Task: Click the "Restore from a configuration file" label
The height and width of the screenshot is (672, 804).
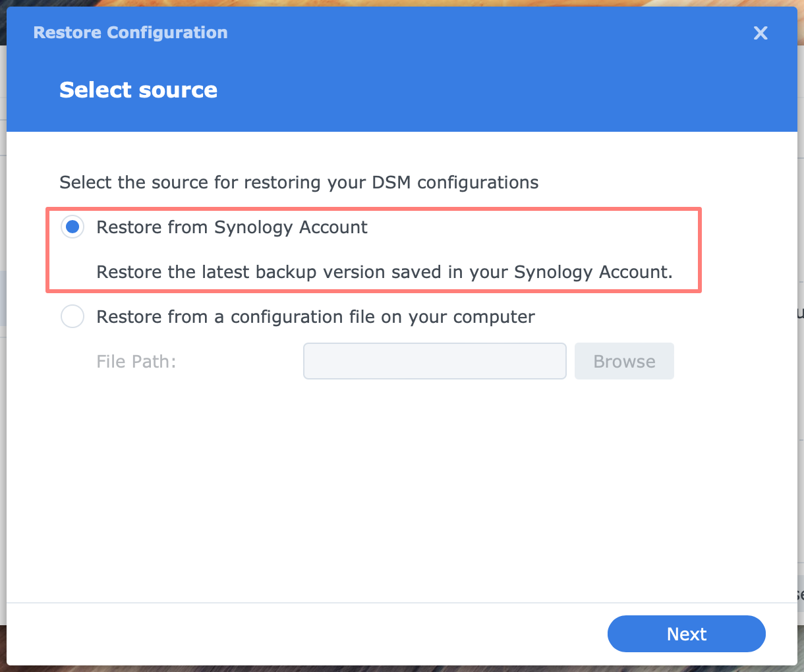Action: (x=315, y=316)
